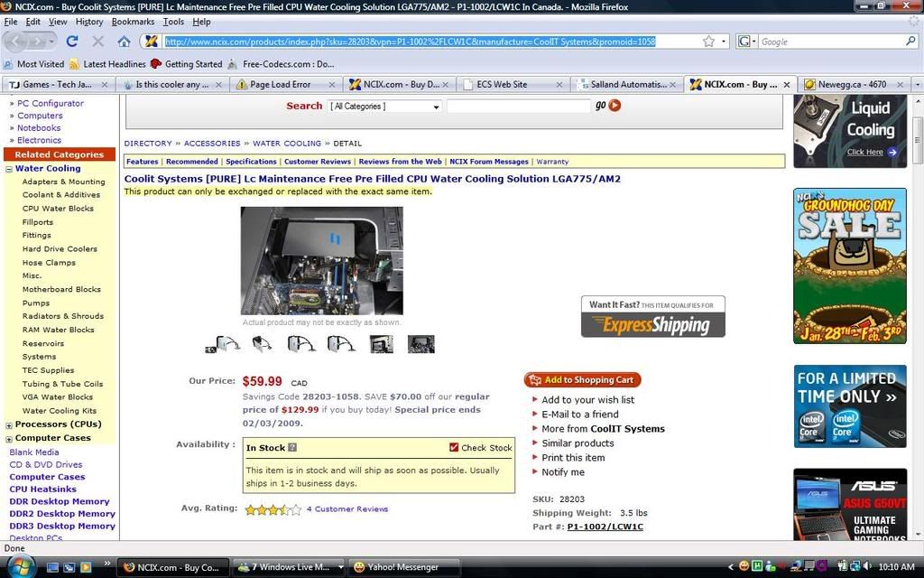Click the Home icon in toolbar
The image size is (924, 578).
tap(124, 42)
